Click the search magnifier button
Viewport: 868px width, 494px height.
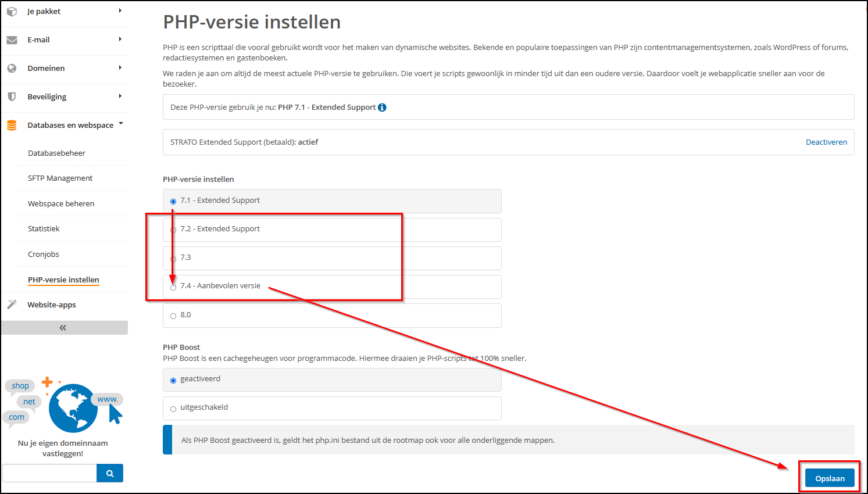click(110, 472)
